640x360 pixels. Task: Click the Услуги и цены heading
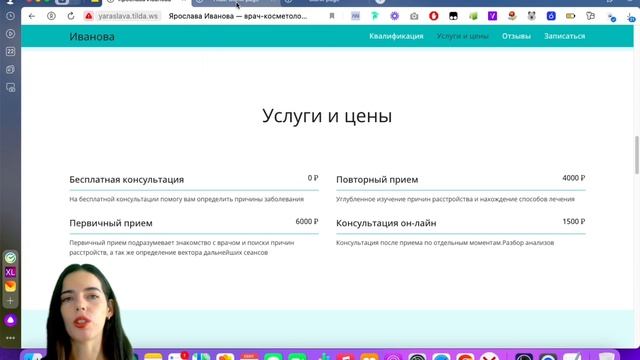327,116
